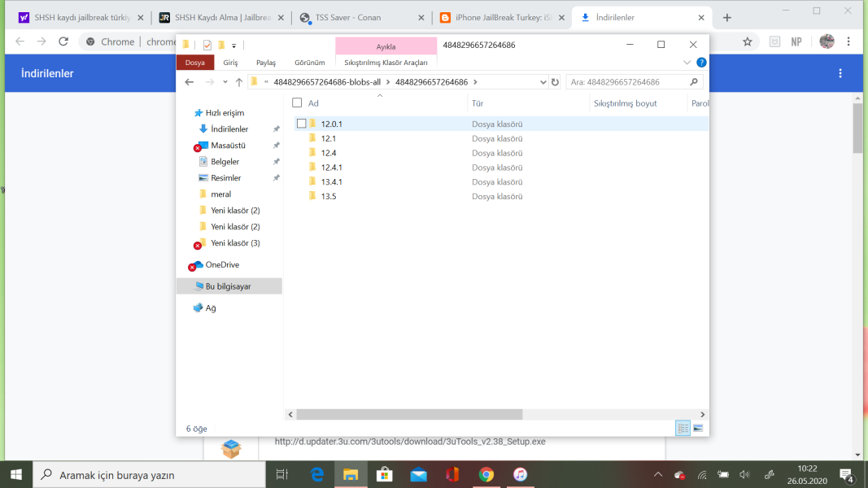This screenshot has width=868, height=488.
Task: Select the 13.5 folder
Action: (329, 197)
